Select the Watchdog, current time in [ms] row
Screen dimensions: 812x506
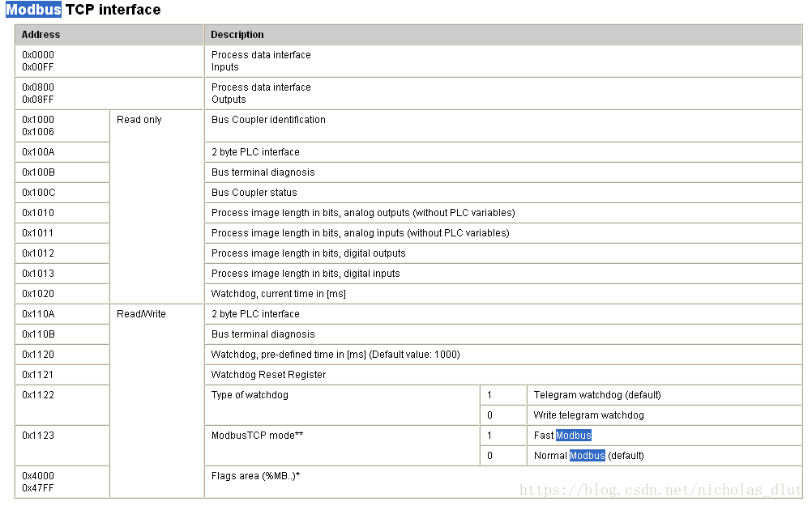(x=279, y=294)
